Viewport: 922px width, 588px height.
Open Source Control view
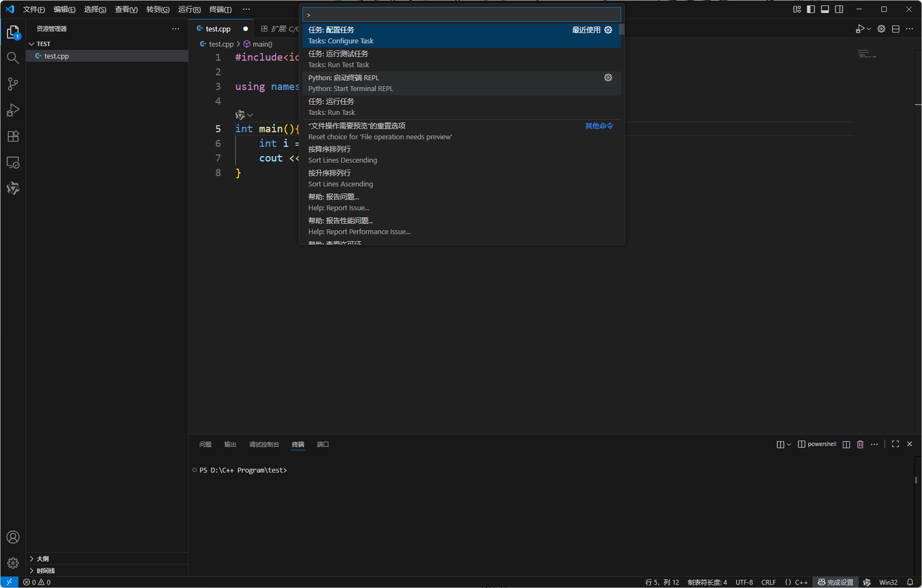tap(13, 84)
